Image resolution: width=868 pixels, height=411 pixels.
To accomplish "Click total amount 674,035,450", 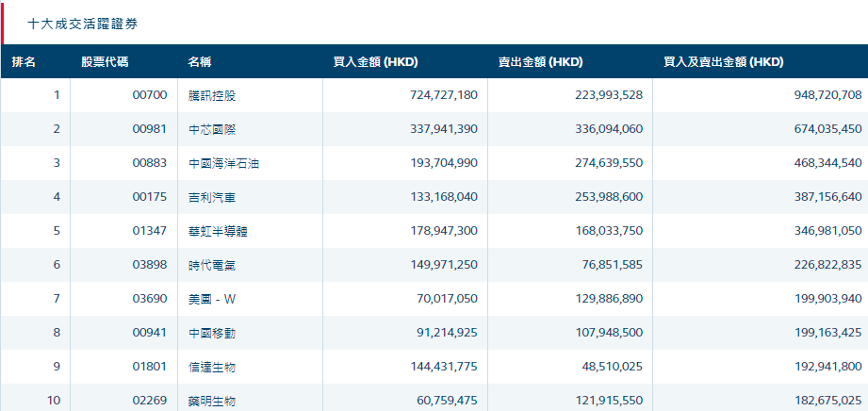I will tap(828, 129).
